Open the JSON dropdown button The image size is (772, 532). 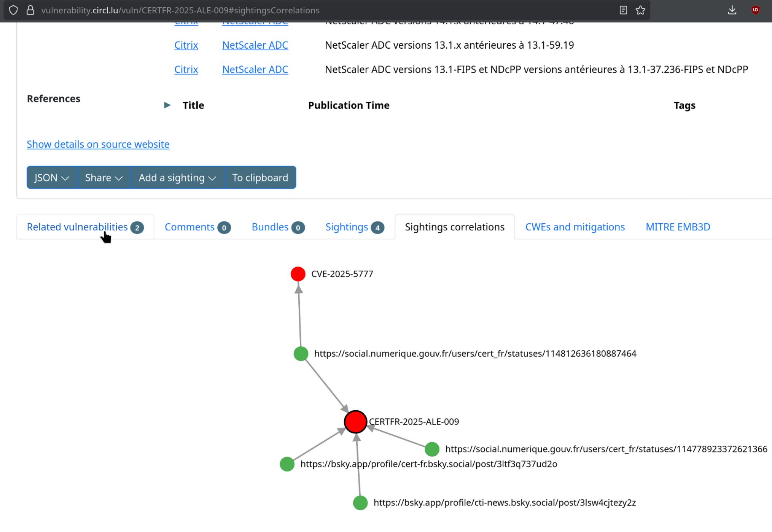(52, 178)
